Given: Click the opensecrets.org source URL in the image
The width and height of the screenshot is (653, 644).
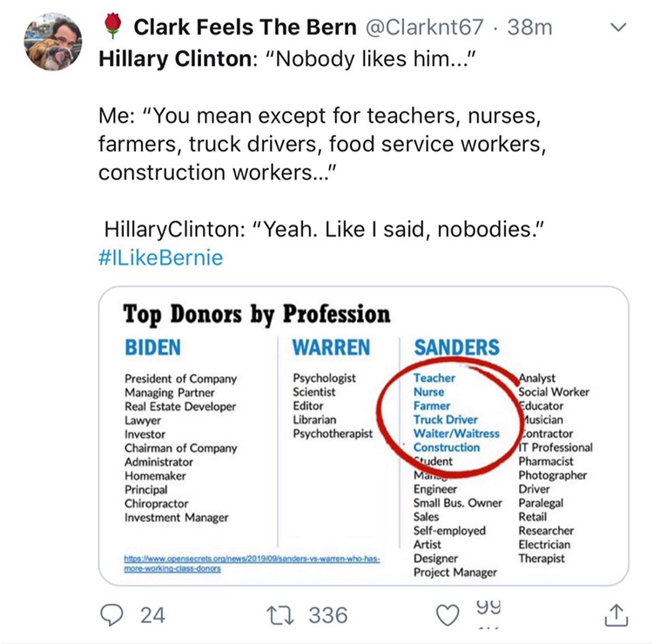Looking at the screenshot, I should tap(253, 563).
